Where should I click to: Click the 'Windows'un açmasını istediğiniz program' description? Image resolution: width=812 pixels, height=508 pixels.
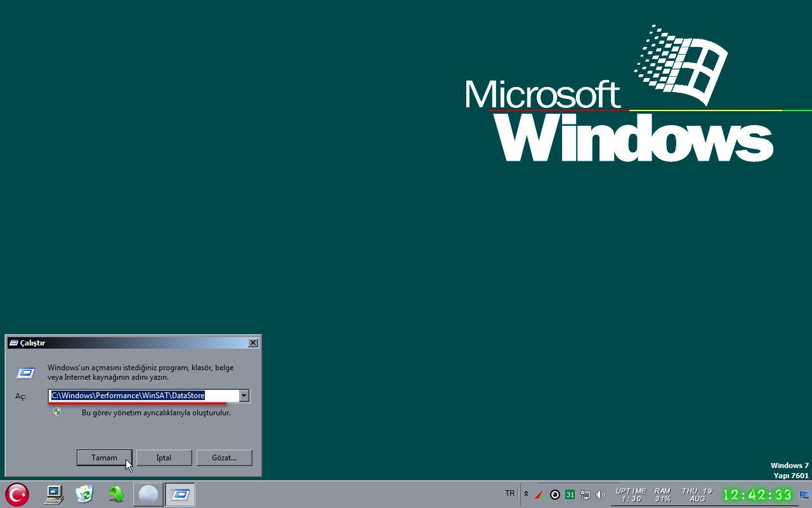click(x=141, y=372)
